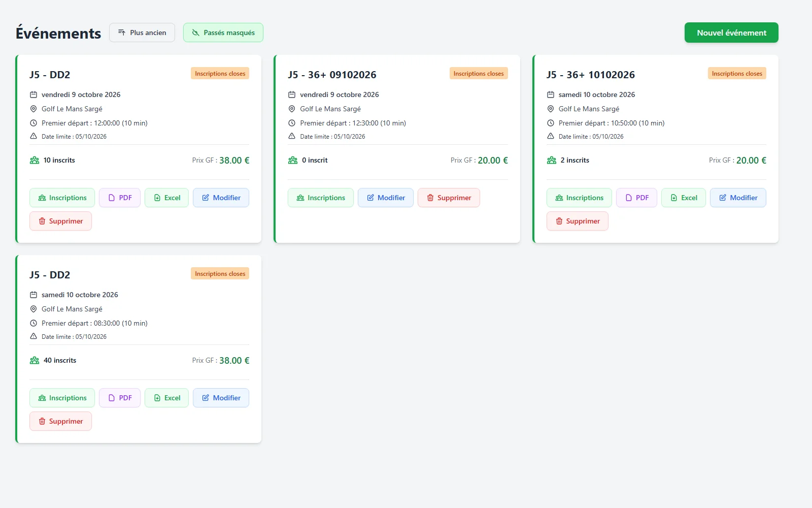Download Excel for DD2 event with 10 inscrits
The width and height of the screenshot is (812, 508).
166,198
